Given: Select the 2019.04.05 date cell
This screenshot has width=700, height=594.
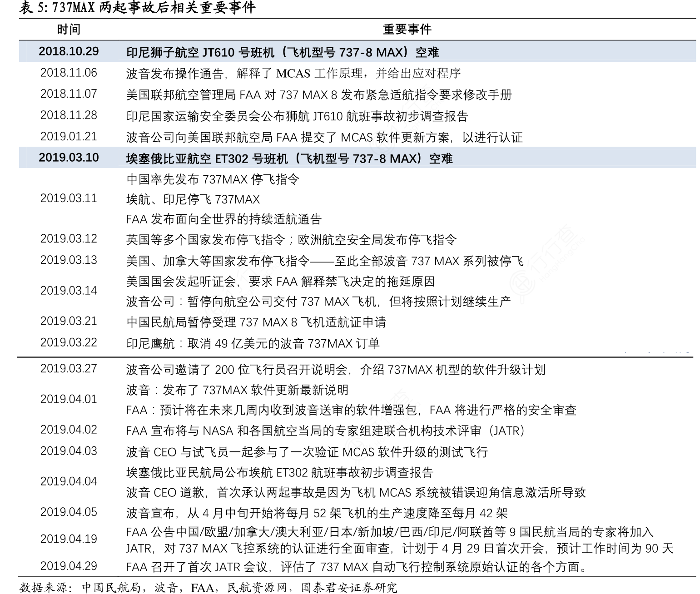Looking at the screenshot, I should pos(69,512).
